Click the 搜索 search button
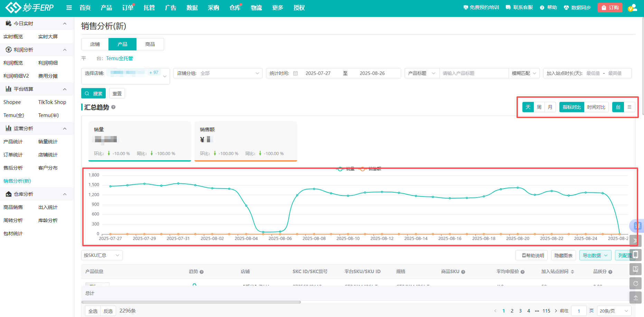The image size is (644, 317). pos(93,94)
